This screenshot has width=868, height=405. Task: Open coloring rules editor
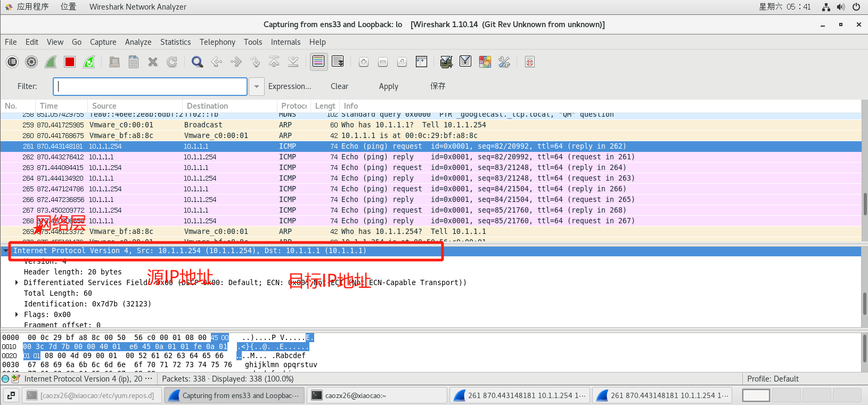(485, 62)
